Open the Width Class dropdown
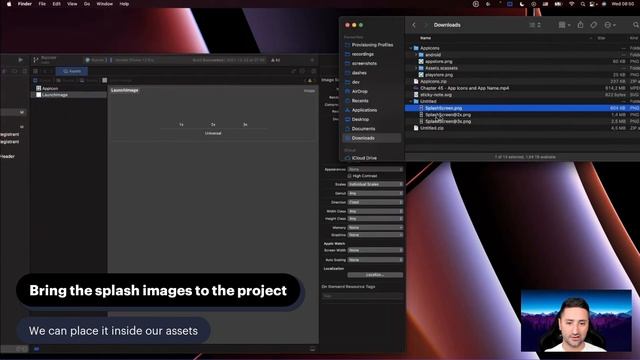 [x=375, y=211]
